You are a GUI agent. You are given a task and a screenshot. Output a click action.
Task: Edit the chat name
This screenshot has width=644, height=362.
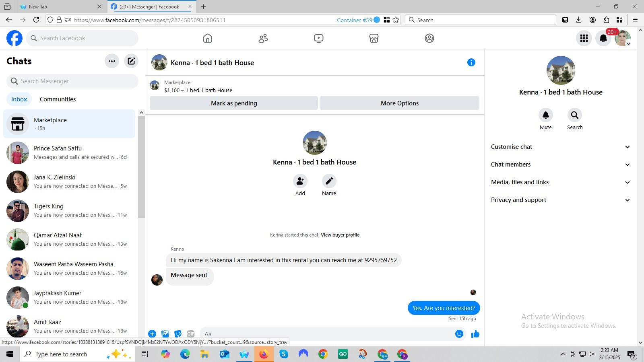tap(329, 181)
